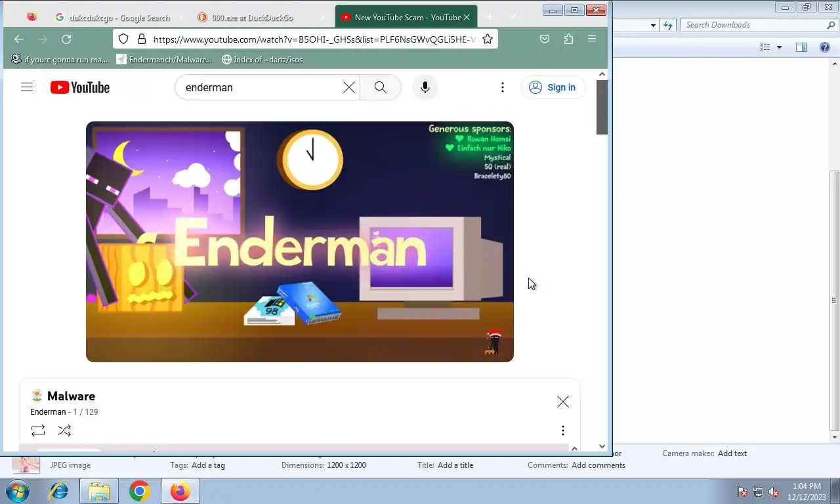This screenshot has width=840, height=504.
Task: Open Windows Start menu
Action: (x=18, y=491)
